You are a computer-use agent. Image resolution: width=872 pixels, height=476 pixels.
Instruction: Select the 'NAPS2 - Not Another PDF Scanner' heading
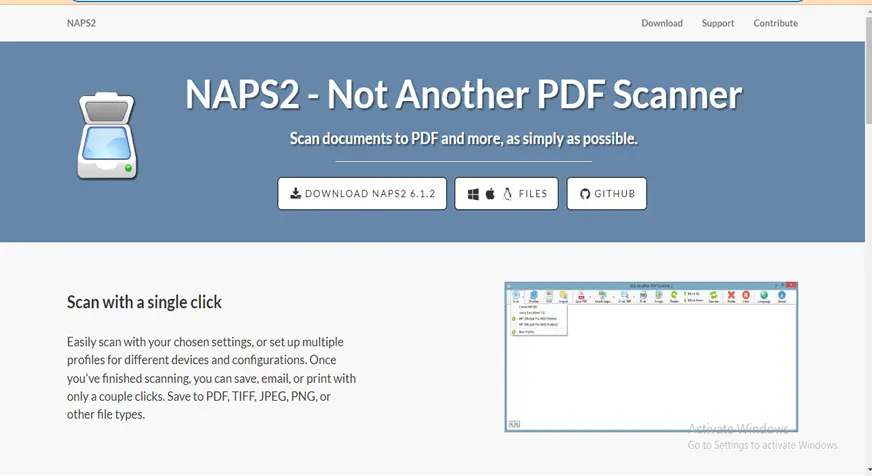463,95
